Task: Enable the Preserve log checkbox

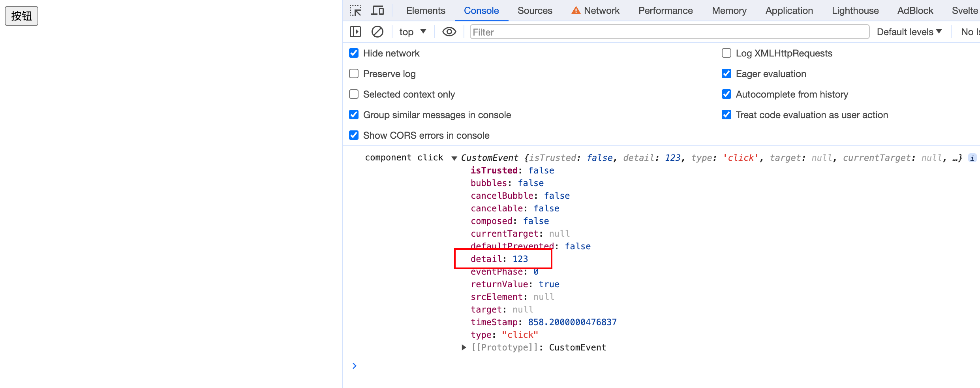Action: coord(354,74)
